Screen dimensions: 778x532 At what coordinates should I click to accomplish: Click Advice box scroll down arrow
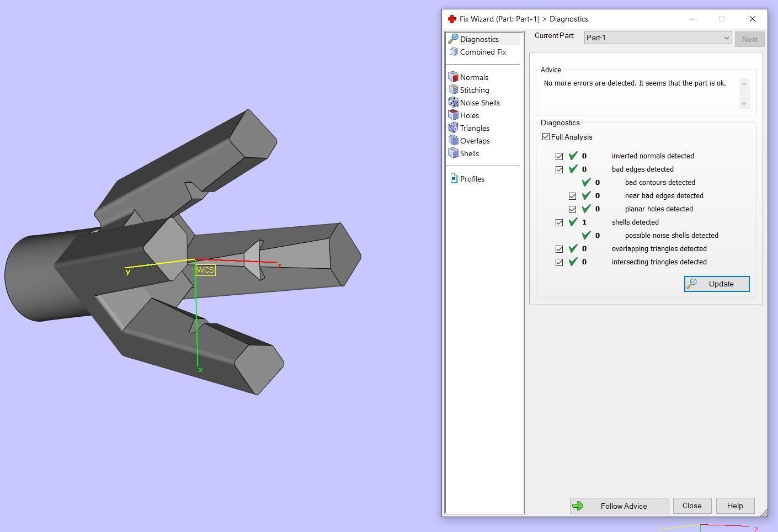(x=744, y=103)
